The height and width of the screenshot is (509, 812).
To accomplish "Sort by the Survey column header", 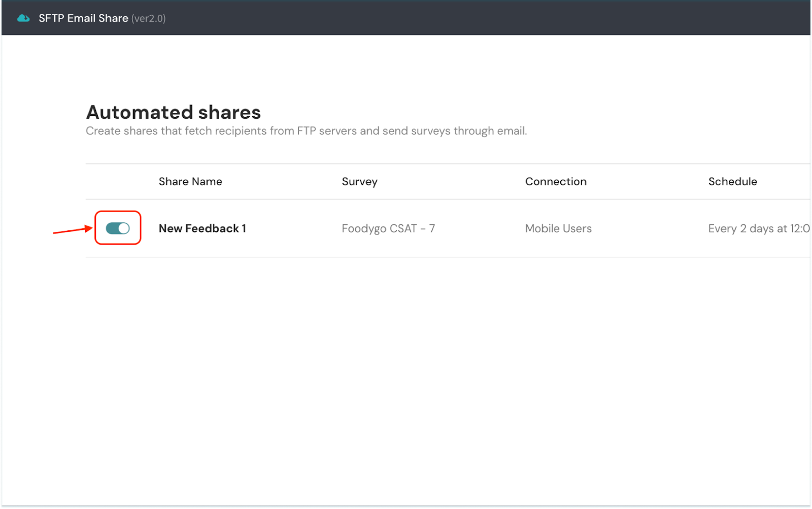I will coord(359,182).
